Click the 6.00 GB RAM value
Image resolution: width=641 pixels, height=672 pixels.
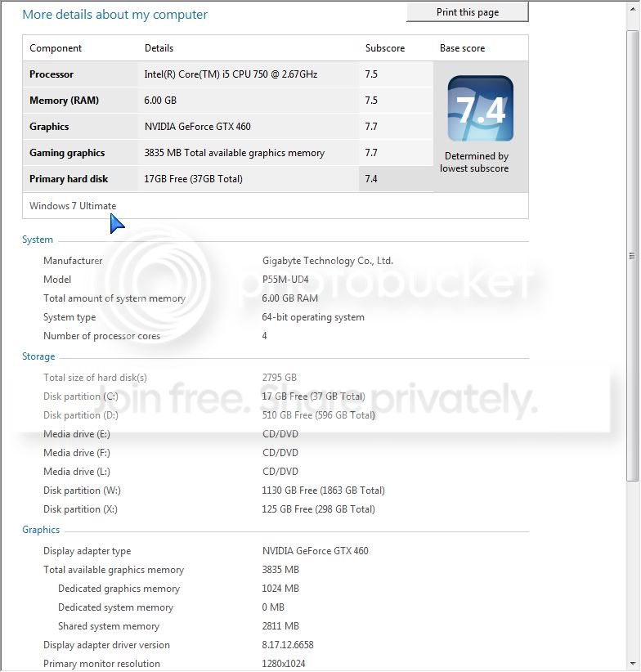point(290,298)
